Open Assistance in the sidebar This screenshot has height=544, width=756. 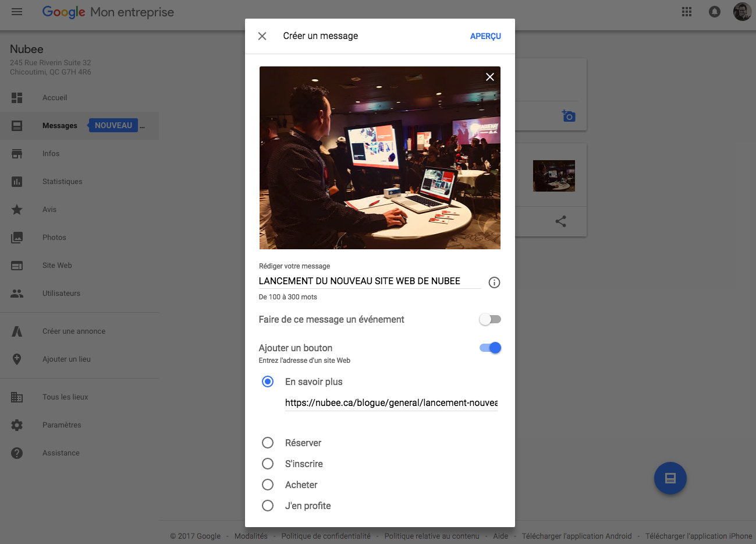click(x=61, y=453)
